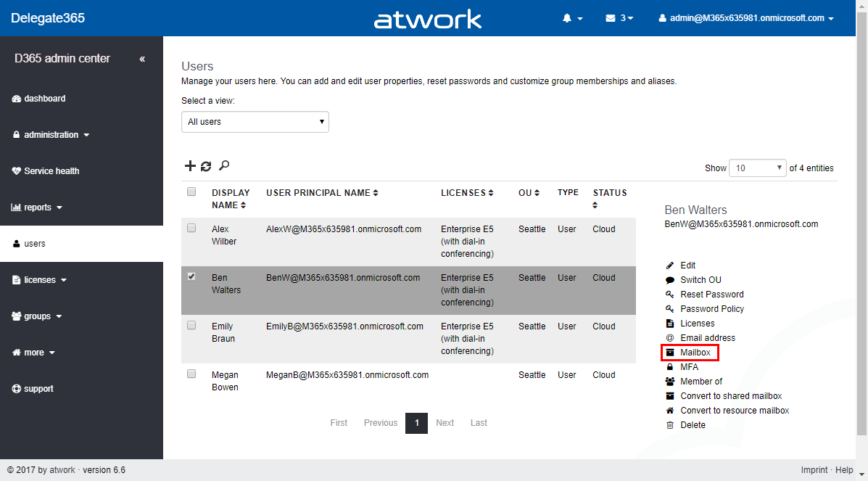Sort by User Principal Name arrows
Image resolution: width=868 pixels, height=481 pixels.
click(x=376, y=193)
